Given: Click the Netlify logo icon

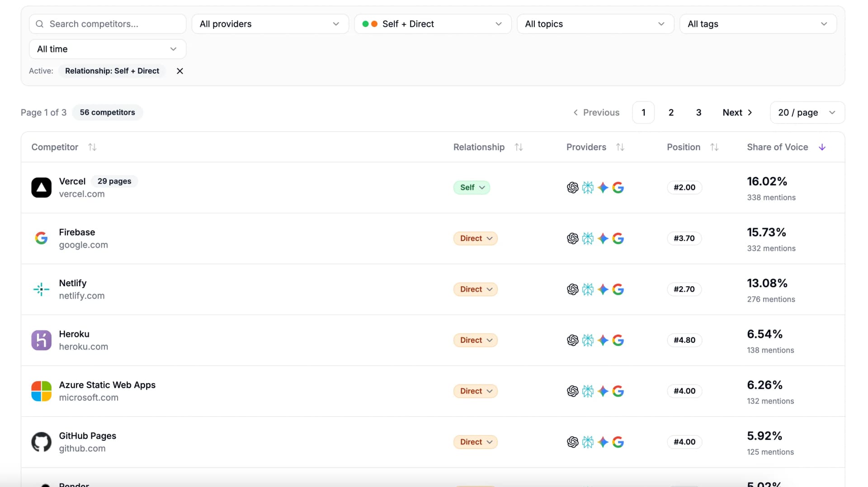Looking at the screenshot, I should [41, 289].
